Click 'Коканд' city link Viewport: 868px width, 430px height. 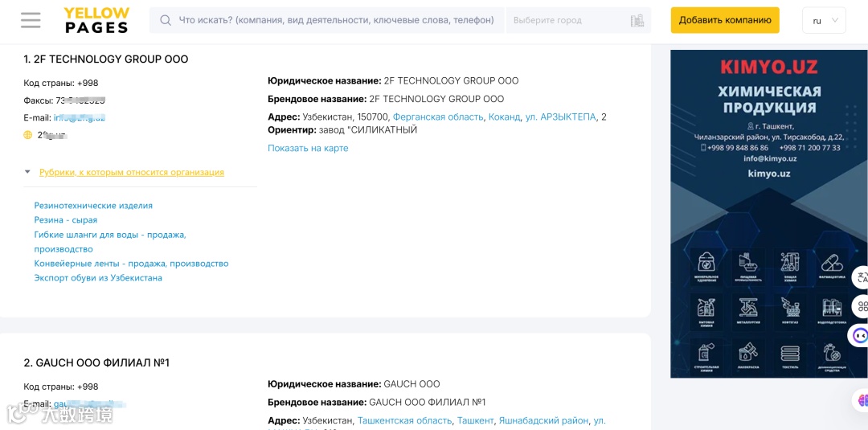pyautogui.click(x=504, y=117)
